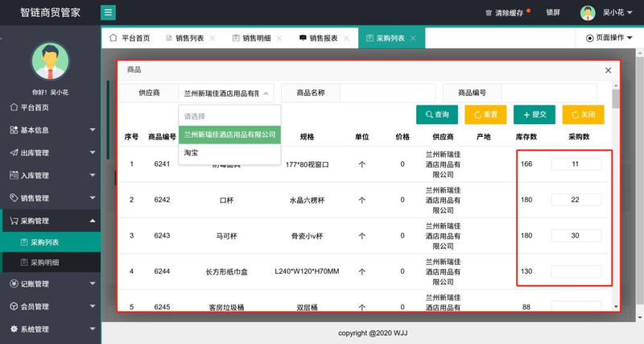Click the clipboard icon beside 采购明细
The image size is (644, 344).
(24, 262)
